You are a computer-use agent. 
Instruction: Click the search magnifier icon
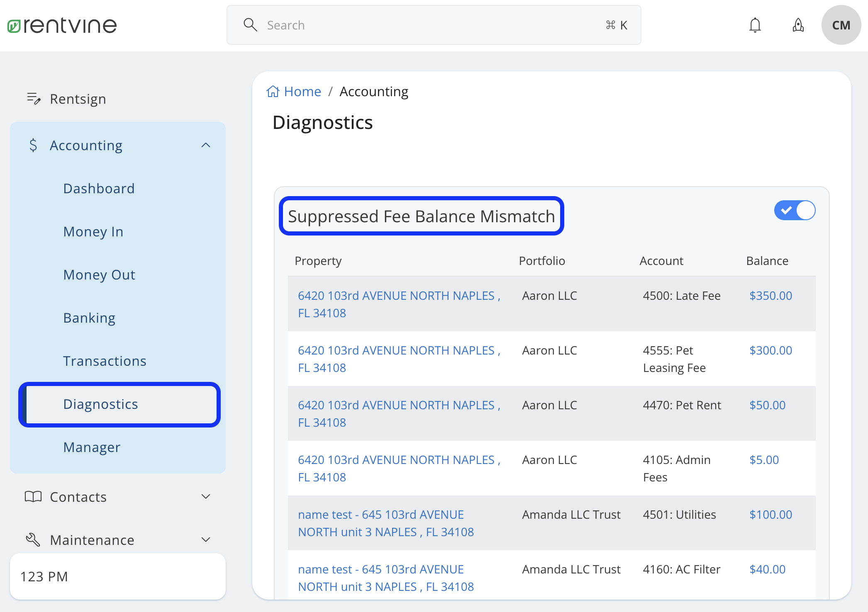point(251,25)
